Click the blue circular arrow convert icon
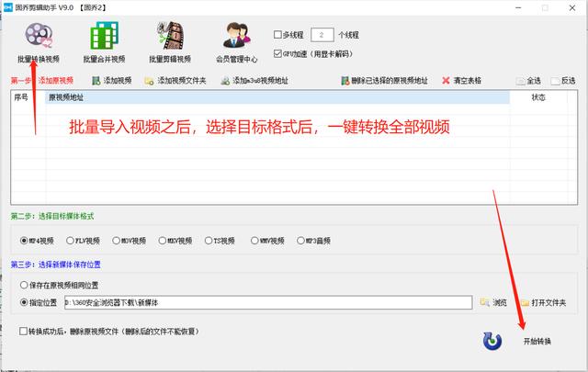The height and width of the screenshot is (372, 588). point(492,341)
